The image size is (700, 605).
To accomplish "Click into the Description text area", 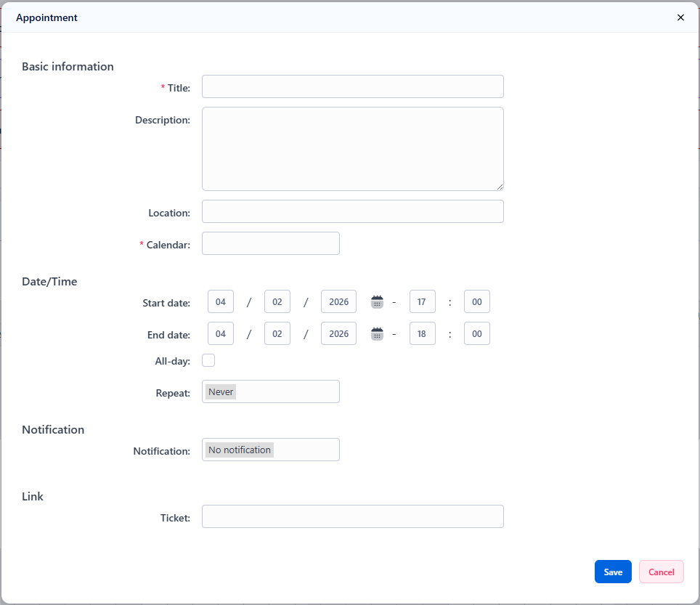I will 353,149.
